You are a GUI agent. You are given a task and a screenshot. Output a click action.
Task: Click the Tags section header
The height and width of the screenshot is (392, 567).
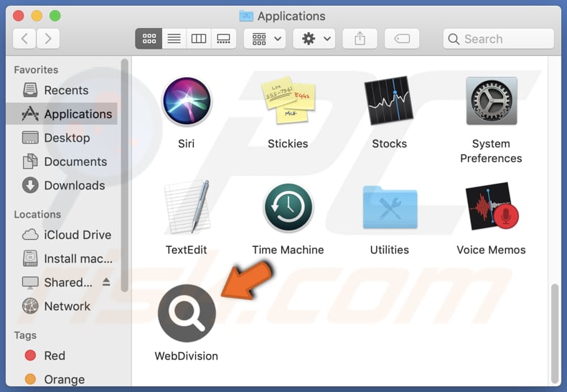click(x=25, y=335)
